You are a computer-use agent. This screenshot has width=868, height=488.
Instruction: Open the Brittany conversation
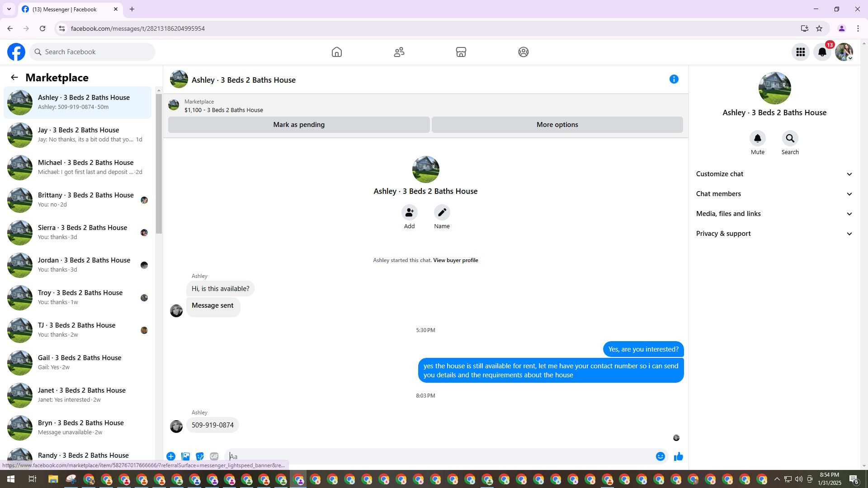pyautogui.click(x=77, y=200)
